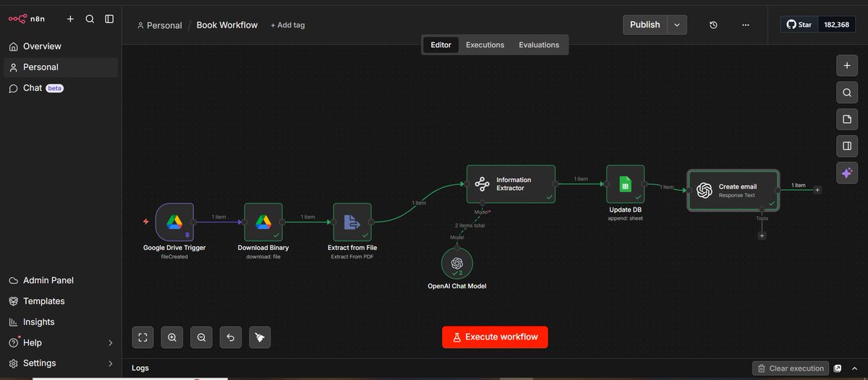Open the Overview page
This screenshot has height=380, width=868.
(x=61, y=46)
